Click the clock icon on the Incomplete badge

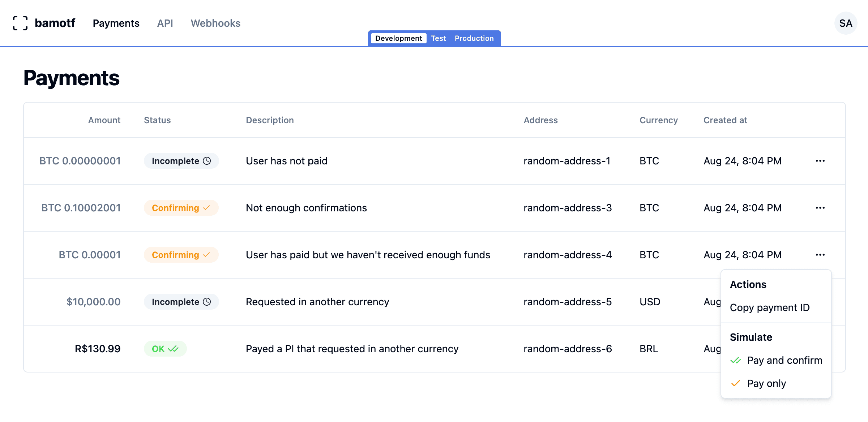207,161
